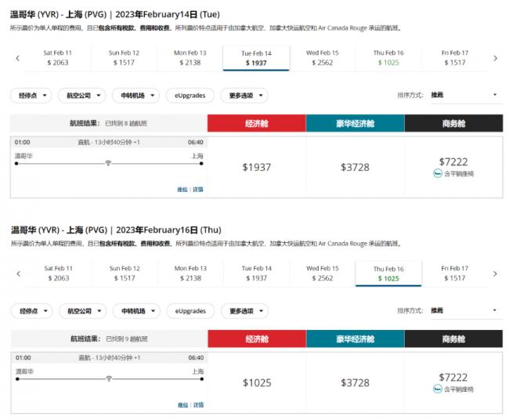Select Sun Feb 12 $1517 in Feb 16 section
This screenshot has width=509, height=420.
(125, 273)
